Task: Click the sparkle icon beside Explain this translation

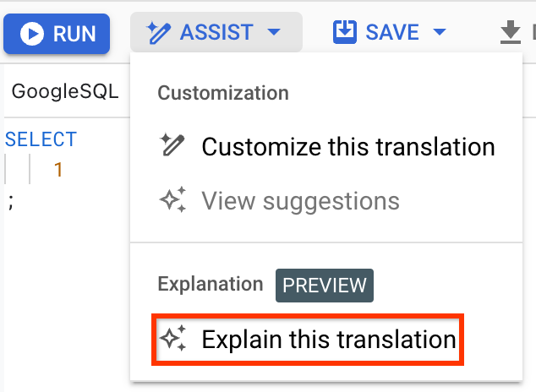Action: coord(172,340)
